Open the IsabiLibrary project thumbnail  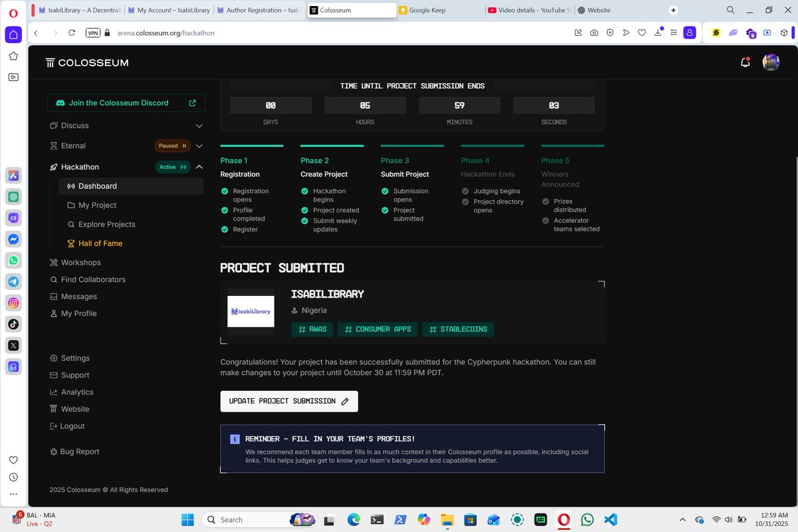251,311
